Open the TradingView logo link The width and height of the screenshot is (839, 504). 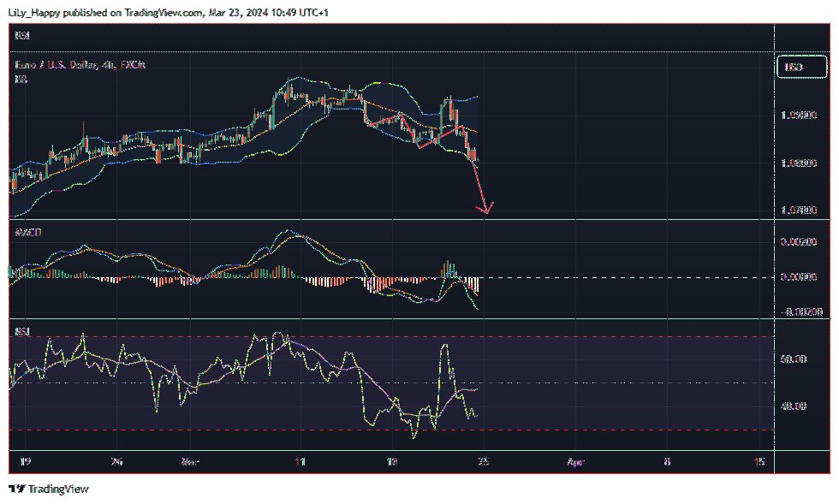(49, 489)
